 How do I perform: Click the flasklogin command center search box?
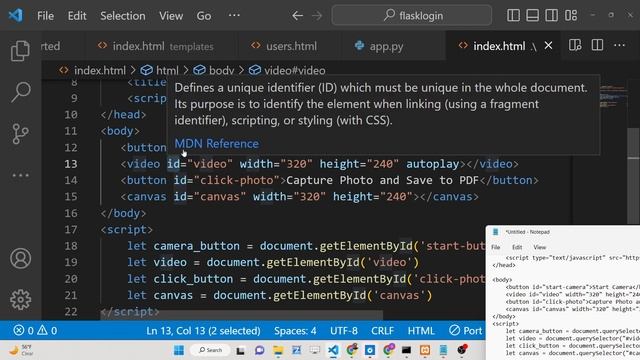click(x=412, y=16)
